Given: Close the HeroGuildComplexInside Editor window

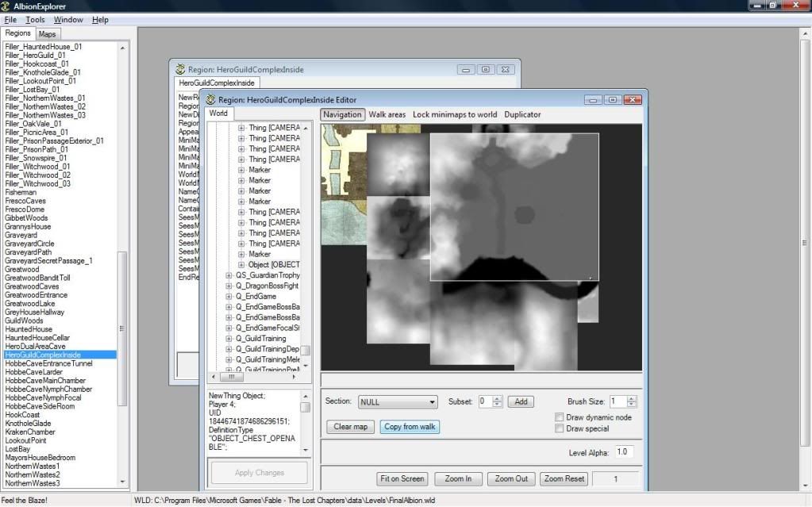Looking at the screenshot, I should coord(633,99).
